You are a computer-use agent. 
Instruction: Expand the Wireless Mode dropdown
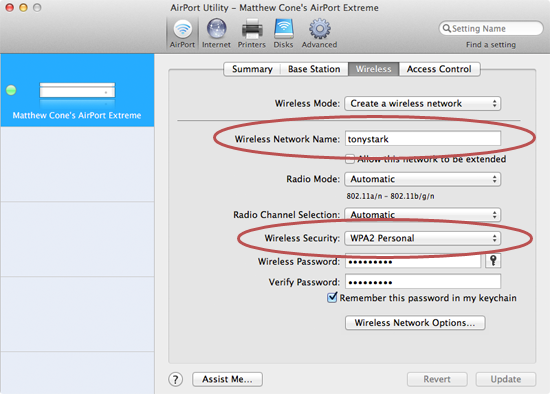point(423,103)
